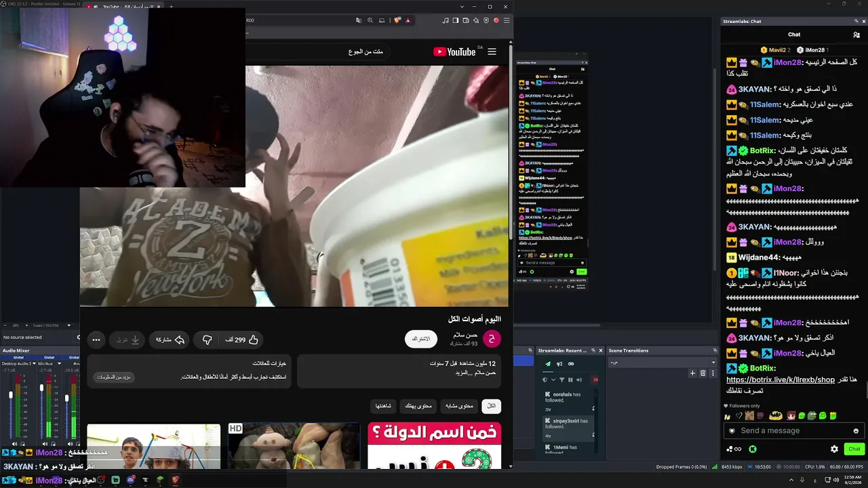Click the مزيد من المعلومات button
This screenshot has width=868, height=488.
(x=115, y=377)
